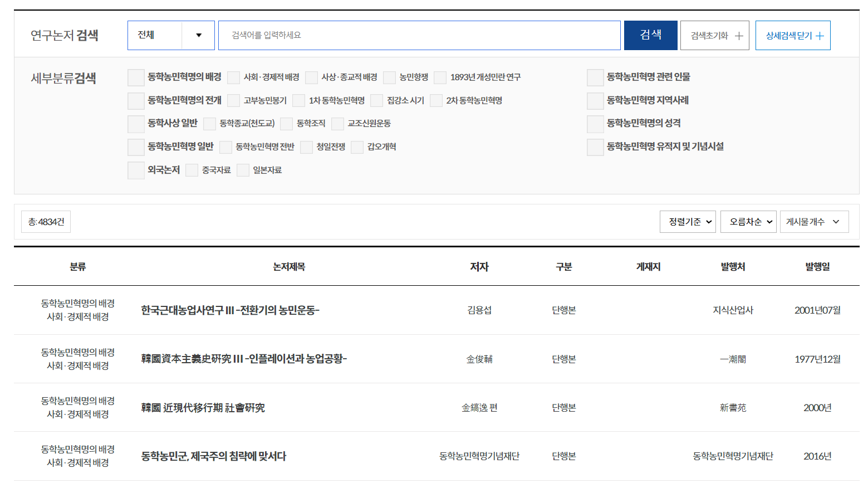Tick the 동학농민혁명의 성격 checkbox
This screenshot has height=483, width=868.
[x=595, y=124]
